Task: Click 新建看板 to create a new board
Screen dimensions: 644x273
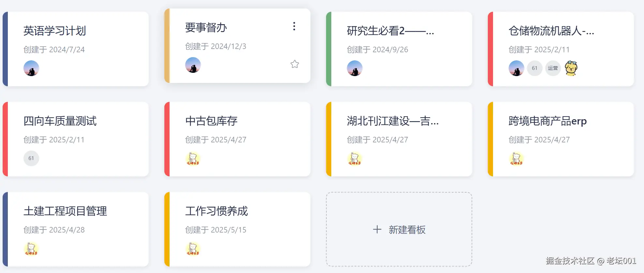Action: coord(399,229)
